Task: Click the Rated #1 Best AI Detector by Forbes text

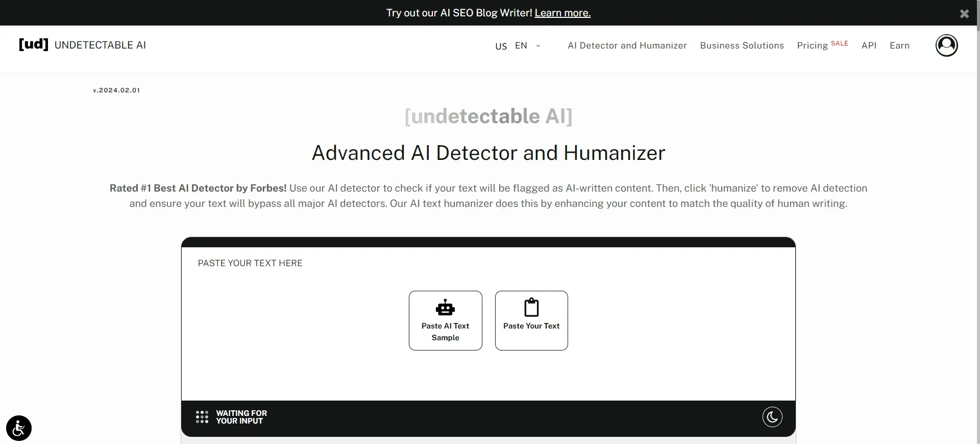Action: coord(198,188)
